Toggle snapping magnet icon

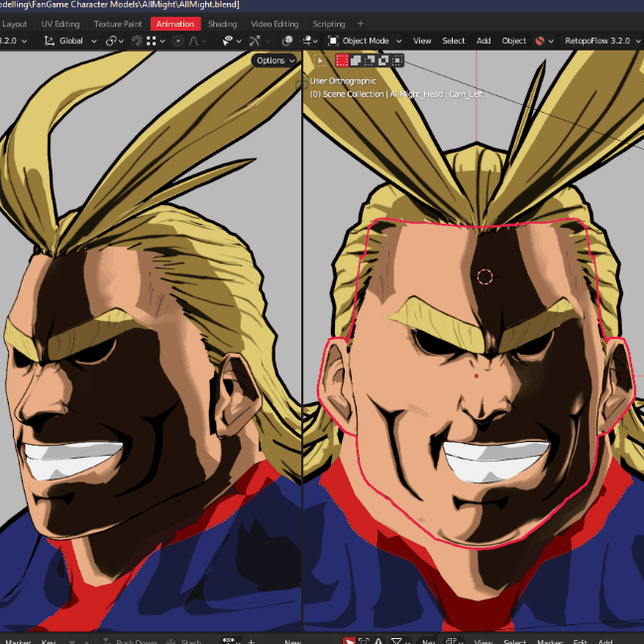pyautogui.click(x=137, y=41)
